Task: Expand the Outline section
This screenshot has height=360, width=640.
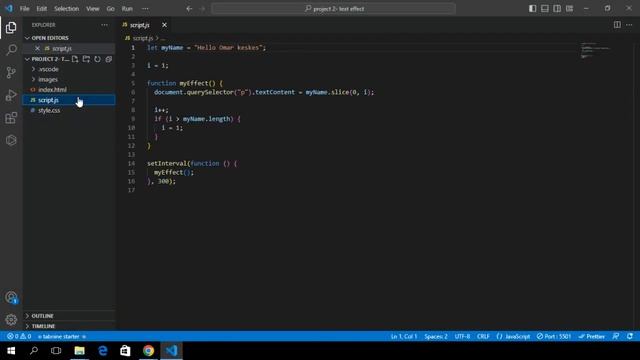Action: (69, 316)
